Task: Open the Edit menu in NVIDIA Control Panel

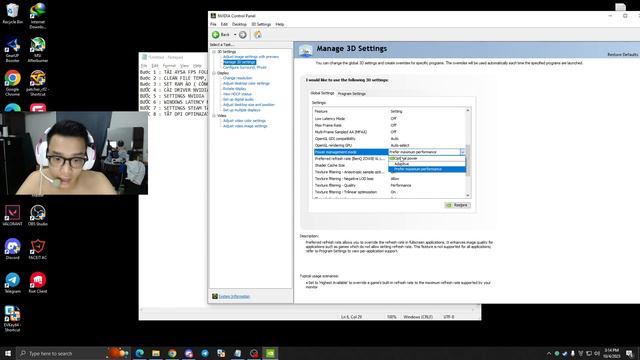Action: pyautogui.click(x=224, y=24)
